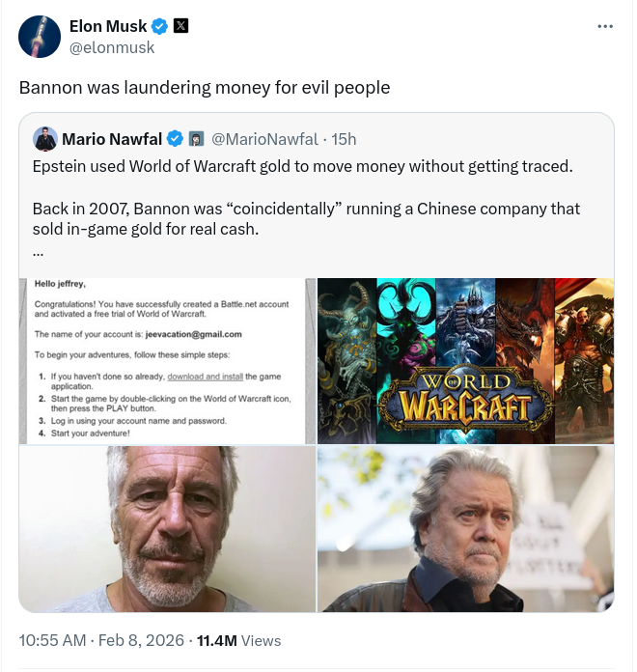Viewport: 637px width, 672px height.
Task: Open the @elonmusk handle link
Action: pos(112,47)
